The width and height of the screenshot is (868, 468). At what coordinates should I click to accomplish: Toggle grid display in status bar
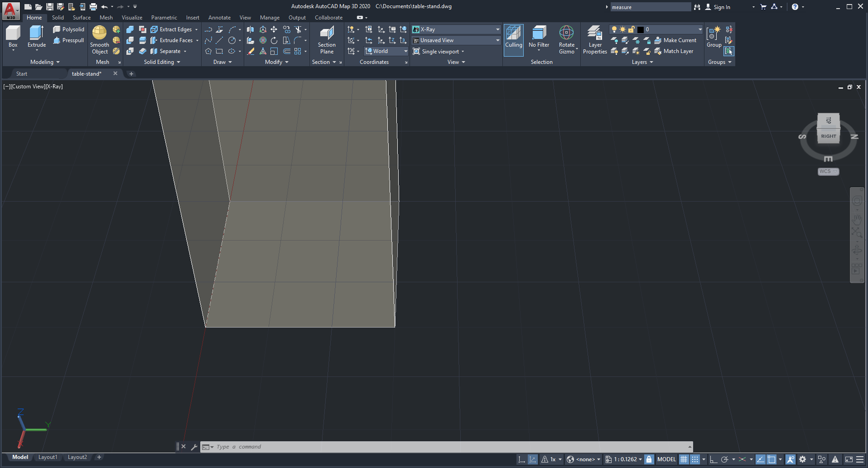[684, 459]
